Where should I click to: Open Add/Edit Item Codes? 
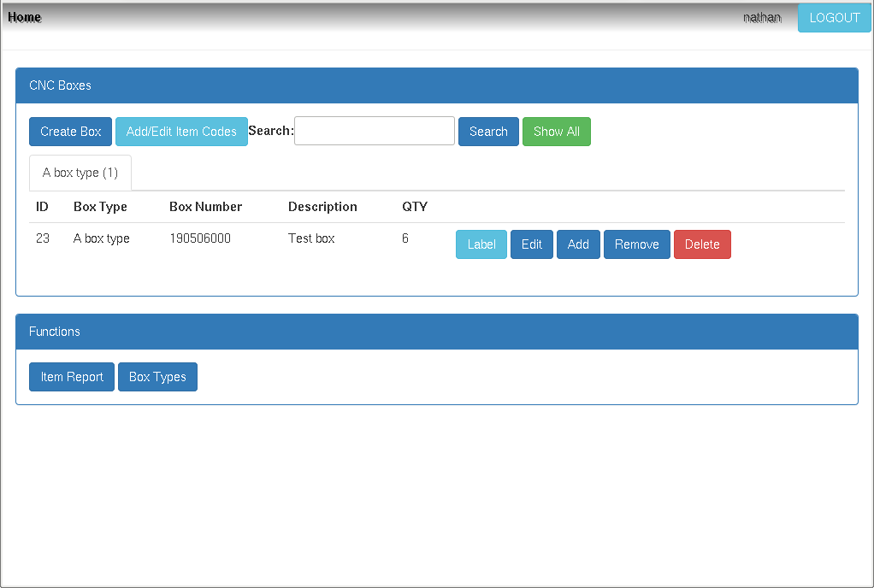(181, 132)
